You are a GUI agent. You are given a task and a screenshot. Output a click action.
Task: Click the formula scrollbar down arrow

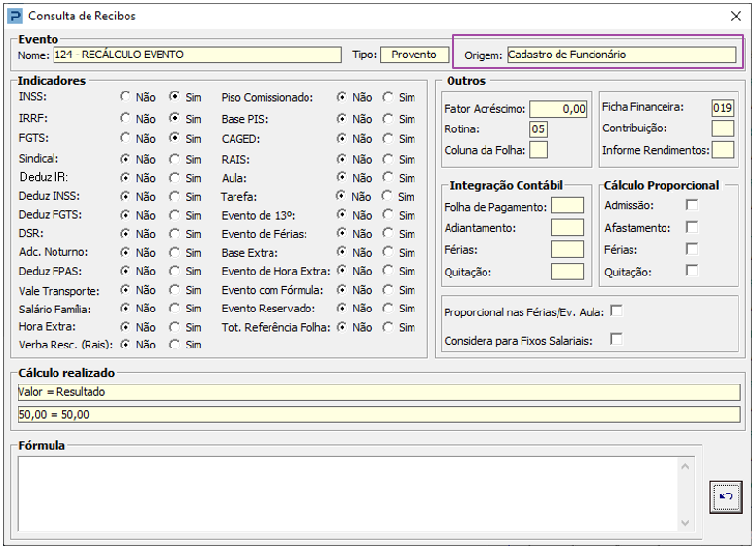(685, 523)
